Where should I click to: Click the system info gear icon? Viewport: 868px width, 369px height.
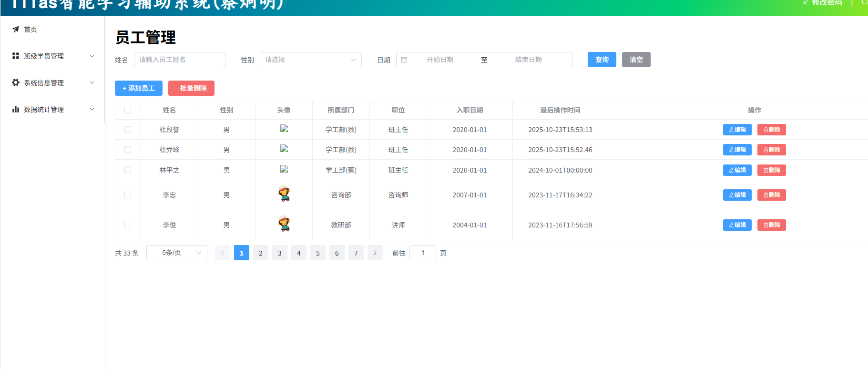[x=16, y=82]
